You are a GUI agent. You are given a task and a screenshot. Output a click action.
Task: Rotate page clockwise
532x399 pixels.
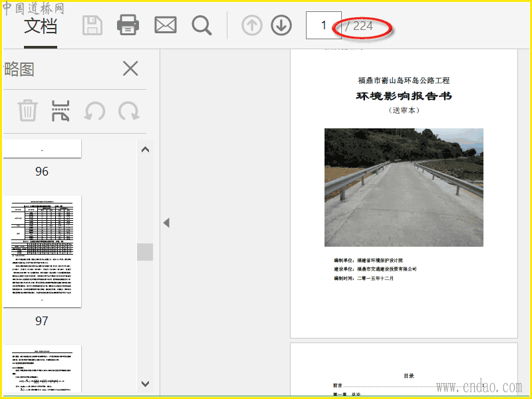click(x=129, y=111)
